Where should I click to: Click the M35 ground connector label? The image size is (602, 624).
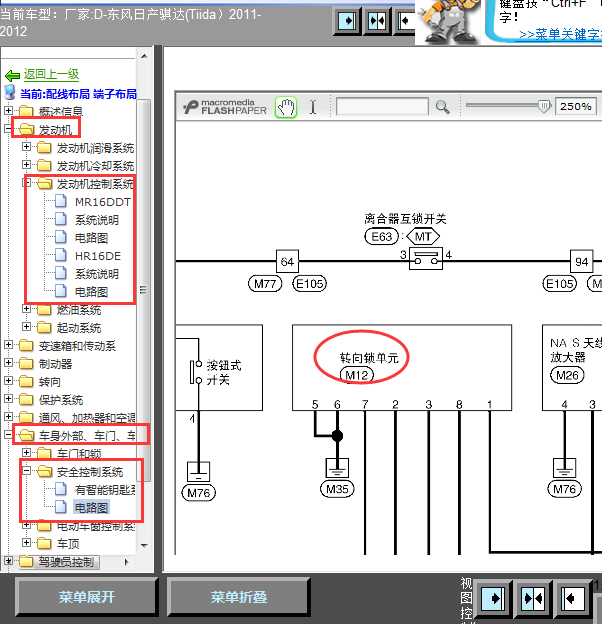[x=337, y=489]
